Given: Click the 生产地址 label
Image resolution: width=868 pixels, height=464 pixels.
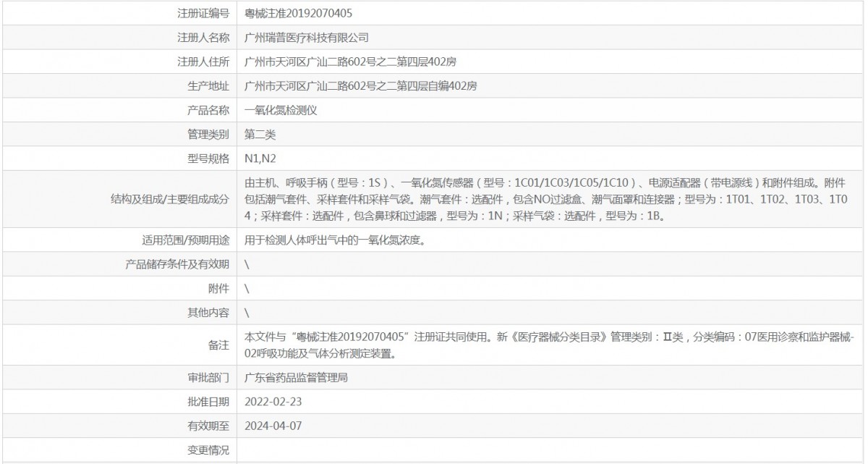Looking at the screenshot, I should pos(208,86).
